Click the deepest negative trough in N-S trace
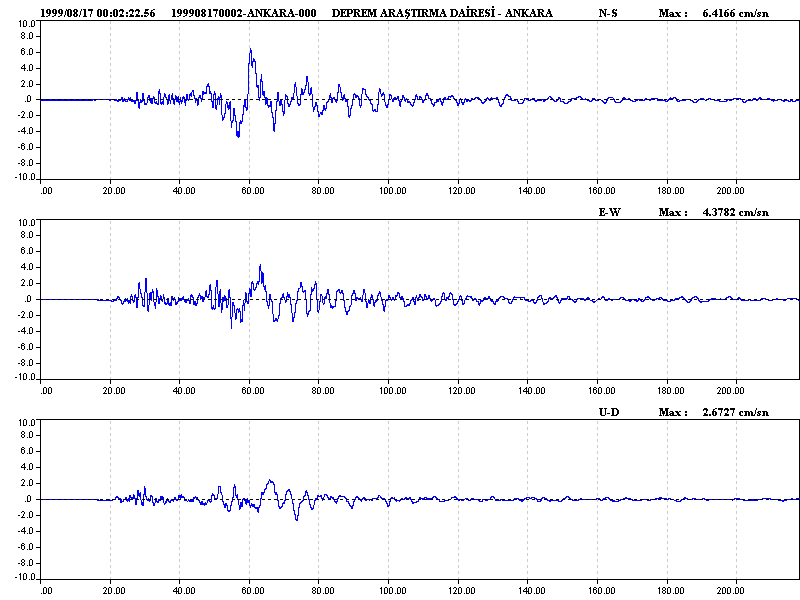 point(238,135)
